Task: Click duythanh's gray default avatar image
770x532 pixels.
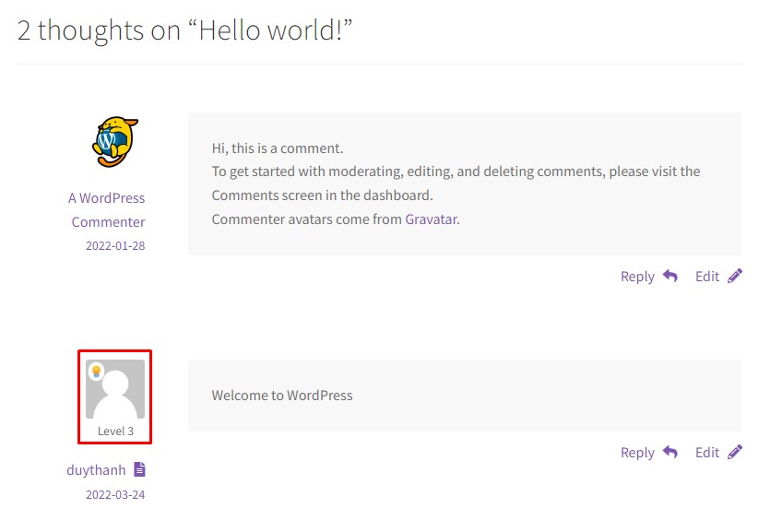Action: point(115,389)
